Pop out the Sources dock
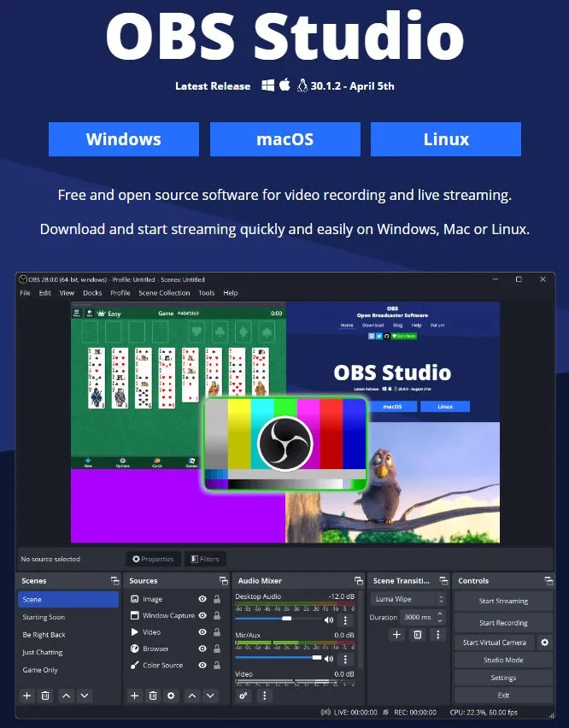The height and width of the screenshot is (728, 569). coord(224,581)
